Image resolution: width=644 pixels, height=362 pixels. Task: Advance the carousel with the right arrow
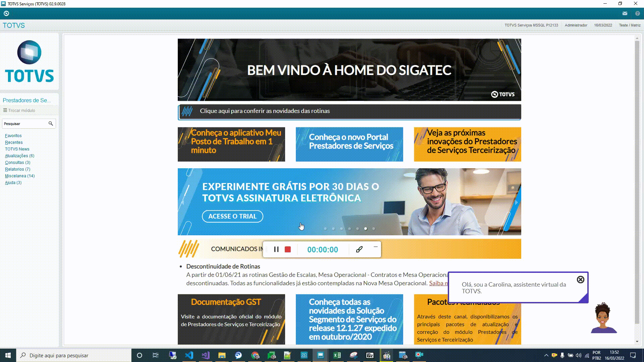(517, 202)
